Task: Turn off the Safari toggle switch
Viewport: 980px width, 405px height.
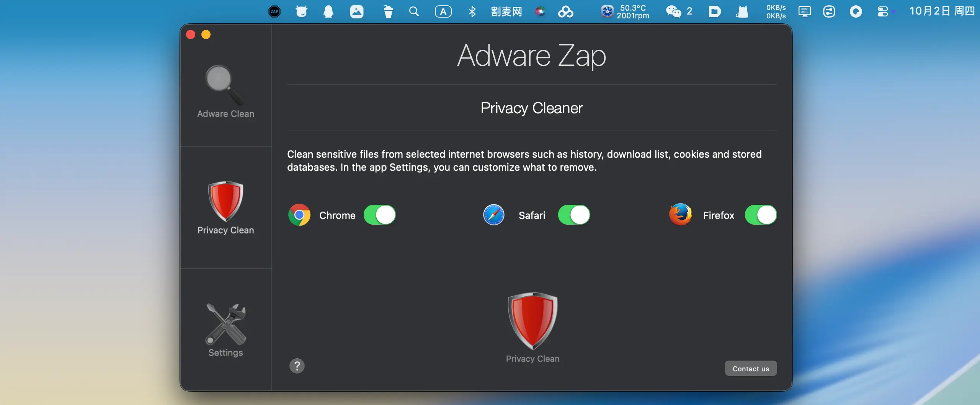Action: tap(574, 215)
